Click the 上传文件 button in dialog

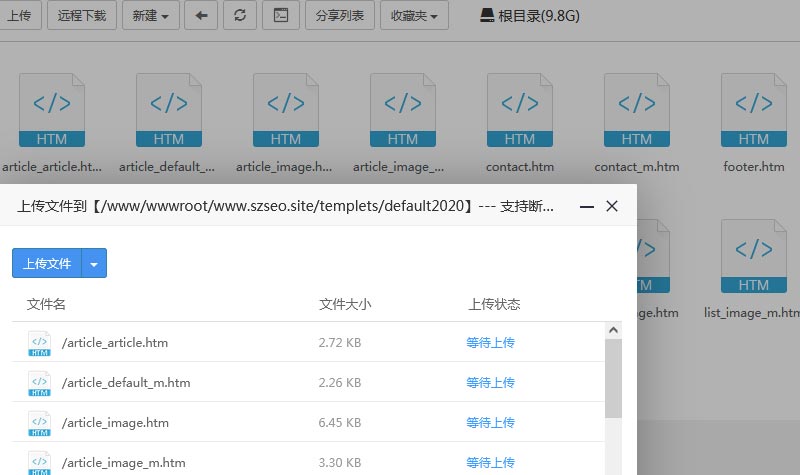click(x=47, y=263)
